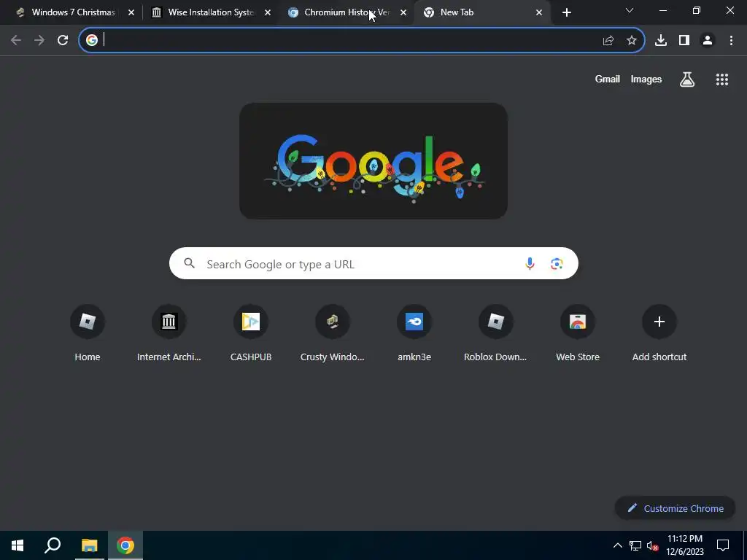Image resolution: width=747 pixels, height=560 pixels.
Task: Open the profile avatar menu
Action: pos(708,41)
